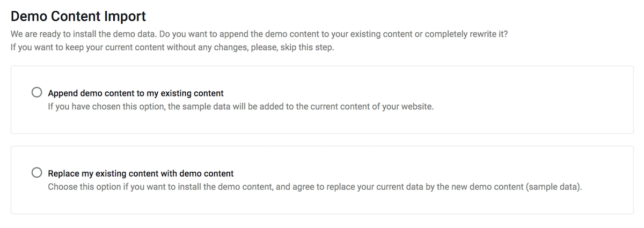Click the "Append demo content to my existing content" label
Screen dimensions: 644x228
136,93
